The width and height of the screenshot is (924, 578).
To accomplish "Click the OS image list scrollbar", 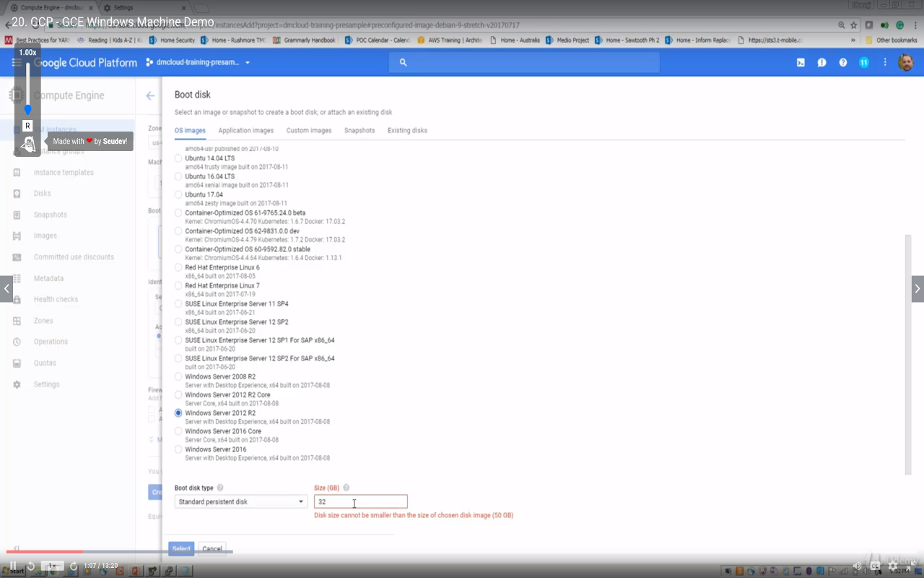I will click(908, 354).
